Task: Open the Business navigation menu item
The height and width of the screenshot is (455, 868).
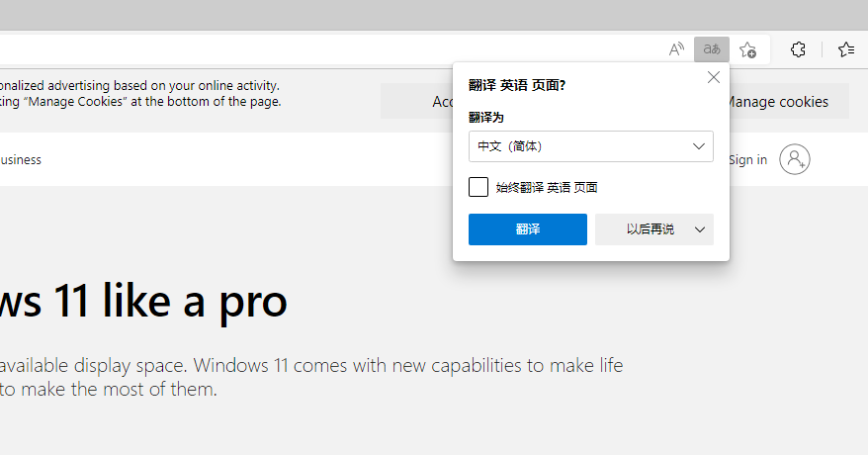Action: tap(21, 159)
